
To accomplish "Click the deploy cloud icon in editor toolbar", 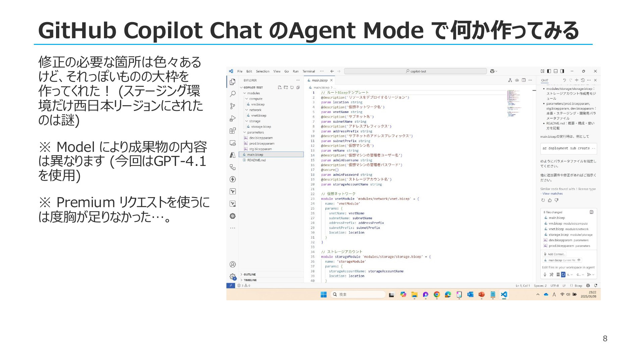I will click(517, 80).
